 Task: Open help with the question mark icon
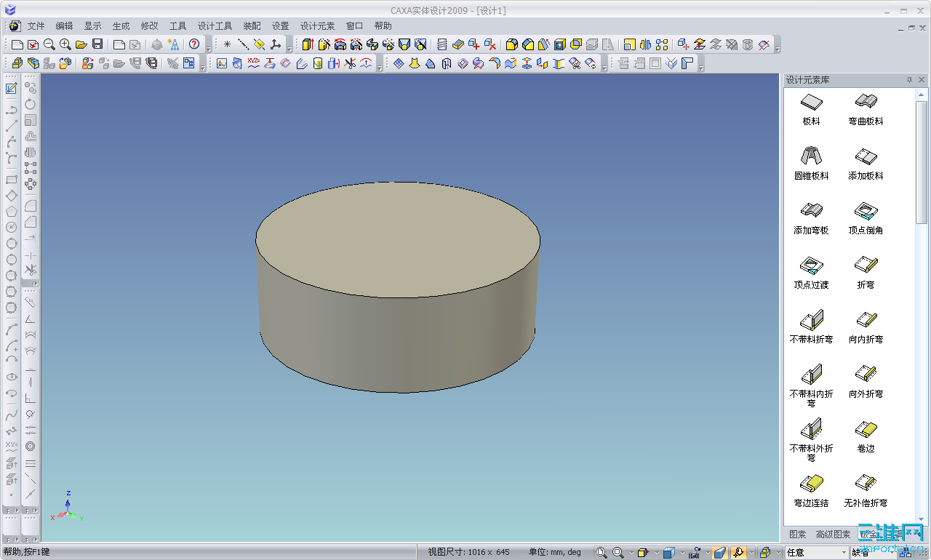(194, 44)
